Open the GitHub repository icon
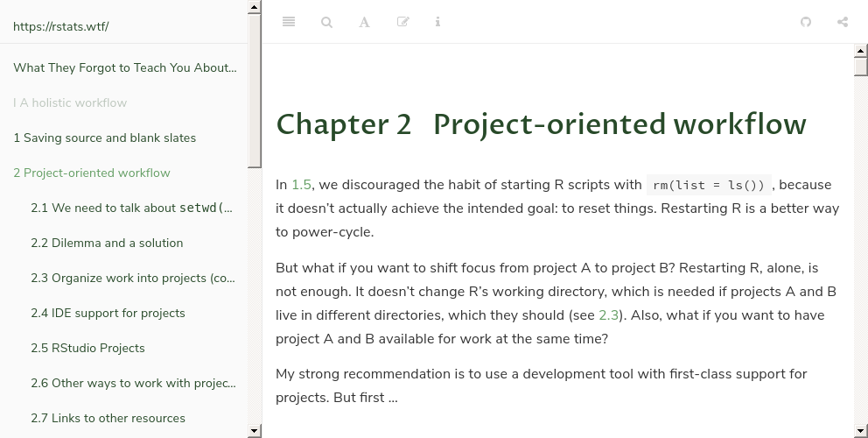Screen dimensions: 868x438 (806, 22)
